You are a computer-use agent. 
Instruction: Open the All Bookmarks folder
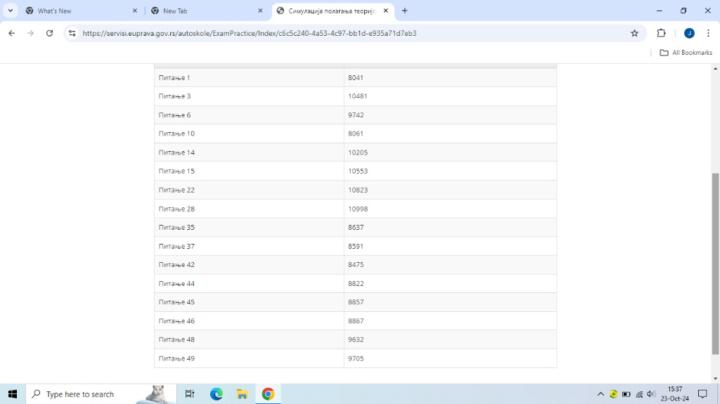click(x=686, y=53)
